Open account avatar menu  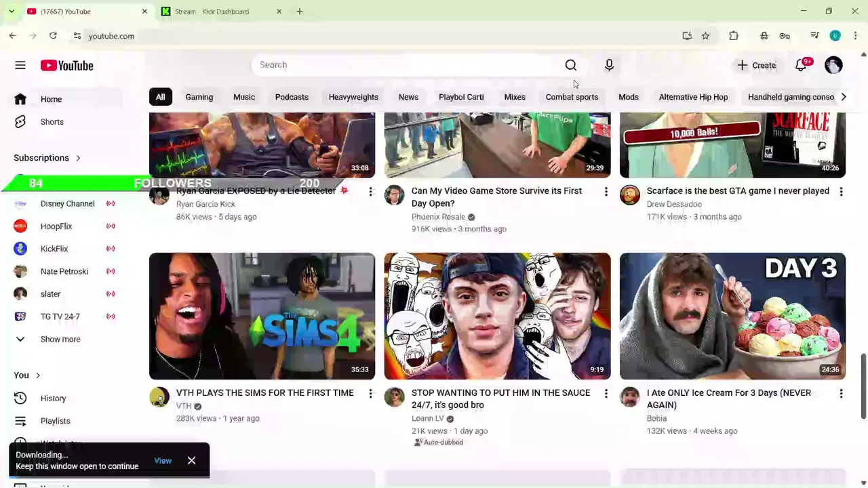pyautogui.click(x=833, y=65)
